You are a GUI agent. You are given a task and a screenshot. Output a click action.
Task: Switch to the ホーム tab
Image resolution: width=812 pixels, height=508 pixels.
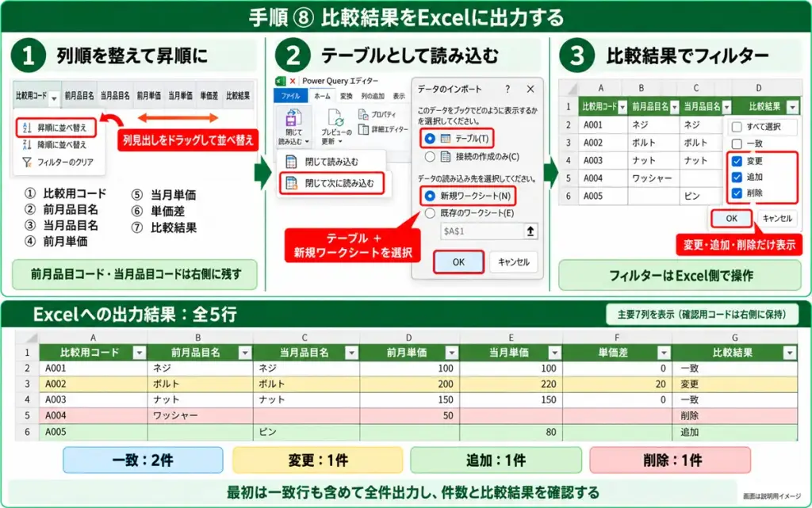[322, 96]
